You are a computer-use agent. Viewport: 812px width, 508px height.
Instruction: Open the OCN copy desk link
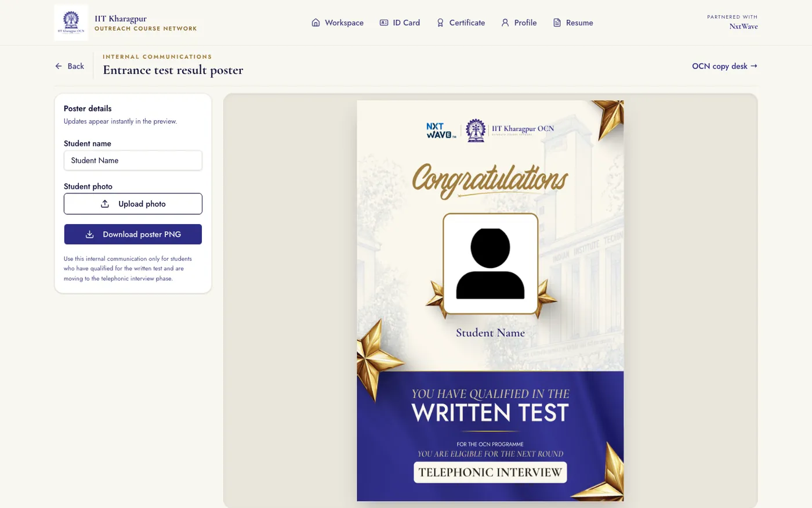(724, 66)
